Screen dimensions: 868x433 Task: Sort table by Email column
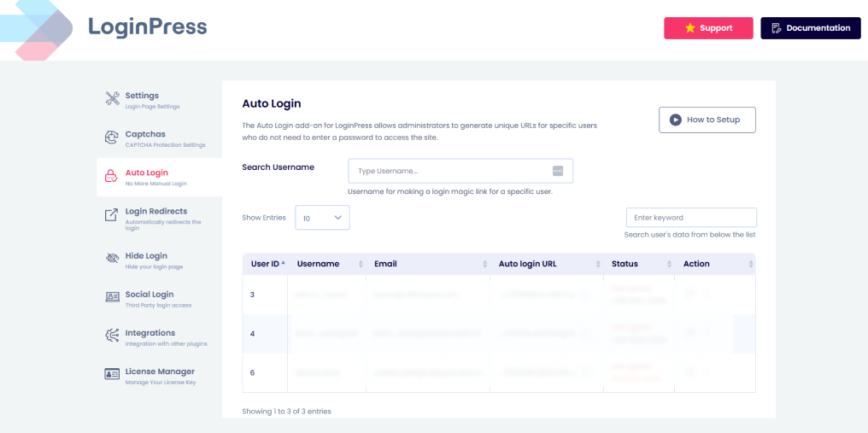click(x=429, y=264)
